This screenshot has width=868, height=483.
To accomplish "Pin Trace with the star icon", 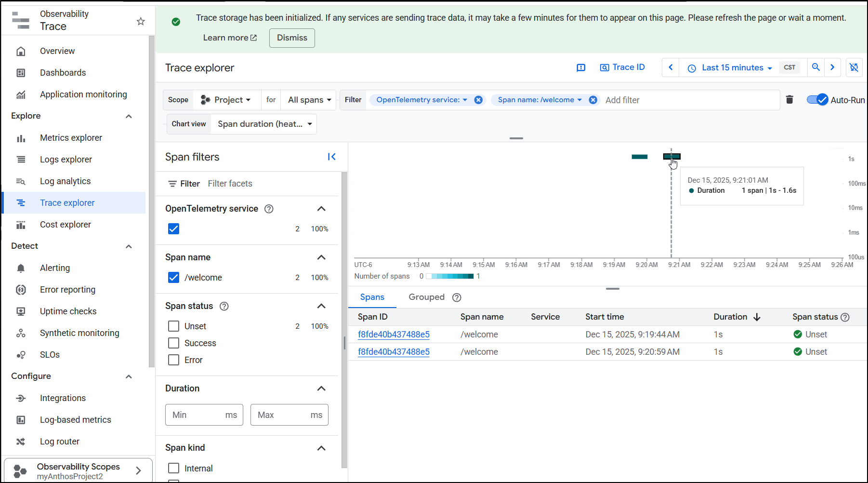I will 141,21.
